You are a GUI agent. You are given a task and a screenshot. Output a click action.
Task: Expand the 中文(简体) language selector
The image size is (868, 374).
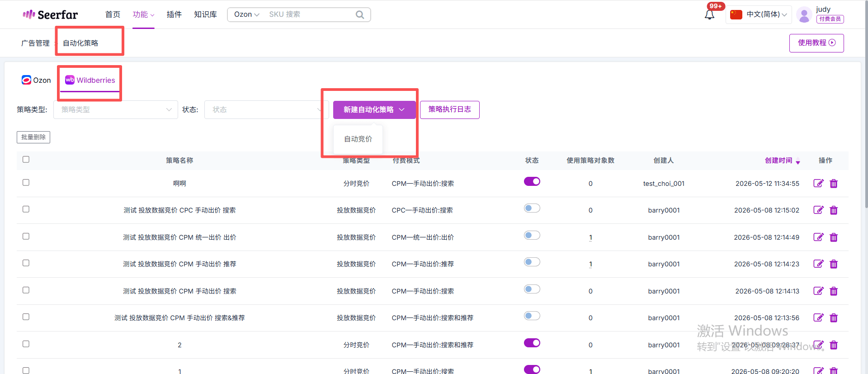tap(759, 14)
